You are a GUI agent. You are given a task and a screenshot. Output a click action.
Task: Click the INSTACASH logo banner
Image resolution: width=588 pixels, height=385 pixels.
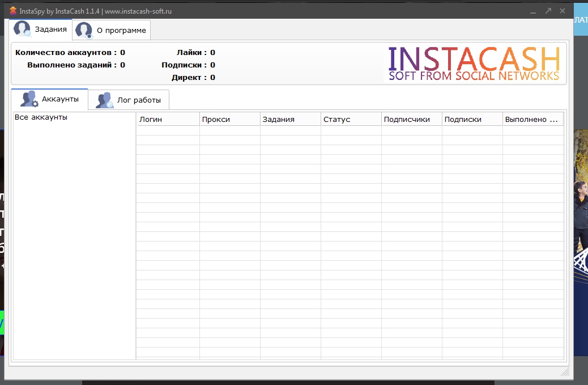pyautogui.click(x=474, y=64)
